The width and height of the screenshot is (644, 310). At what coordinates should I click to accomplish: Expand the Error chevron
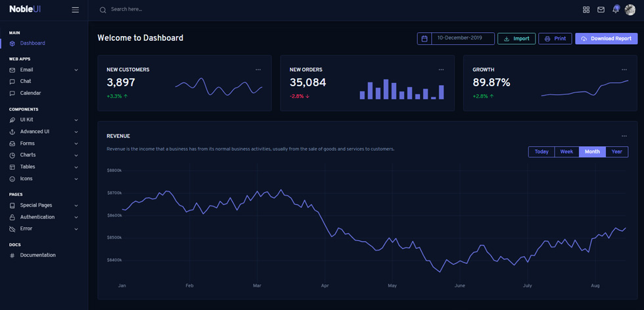point(76,228)
